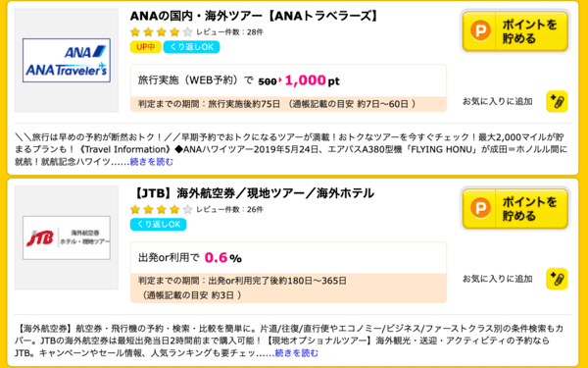Click ポイントを貯める button for JTB

515,209
